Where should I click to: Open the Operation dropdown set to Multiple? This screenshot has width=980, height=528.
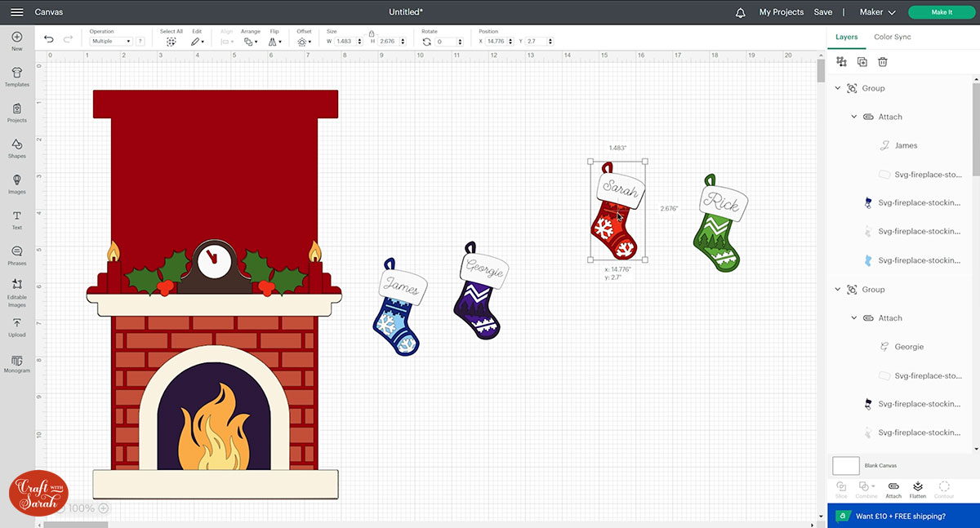(x=110, y=41)
